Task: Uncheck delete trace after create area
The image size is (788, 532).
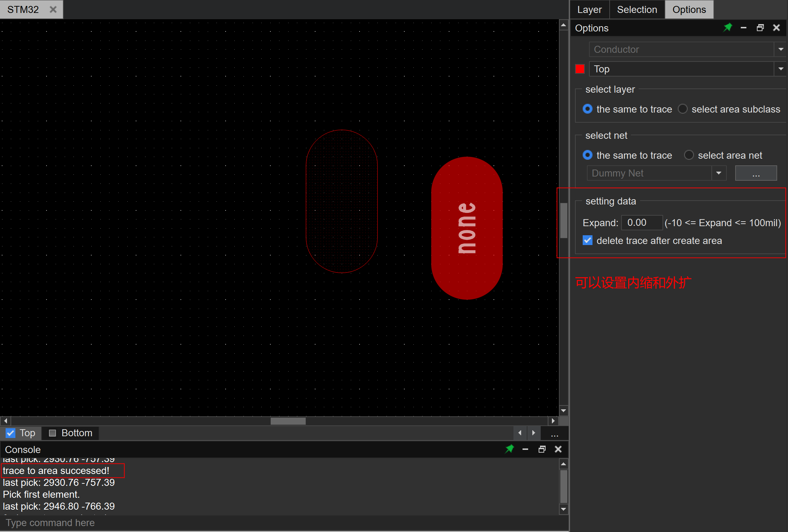Action: pos(588,240)
